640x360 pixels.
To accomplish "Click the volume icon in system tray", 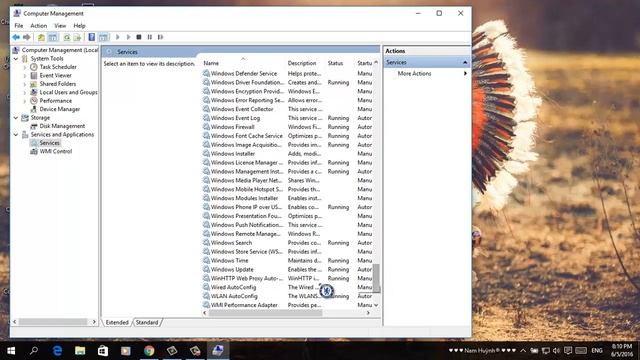I will click(x=556, y=351).
